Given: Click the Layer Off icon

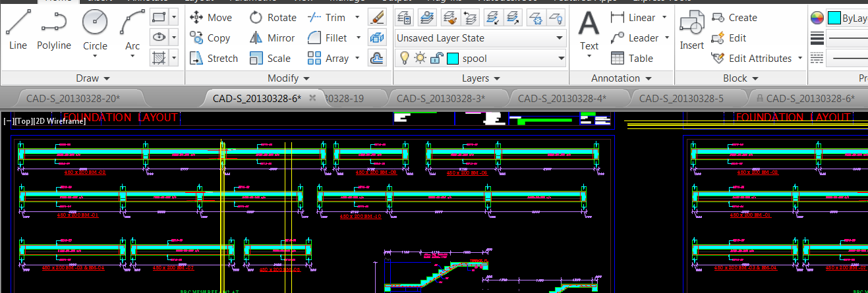Looking at the screenshot, I should point(556,17).
